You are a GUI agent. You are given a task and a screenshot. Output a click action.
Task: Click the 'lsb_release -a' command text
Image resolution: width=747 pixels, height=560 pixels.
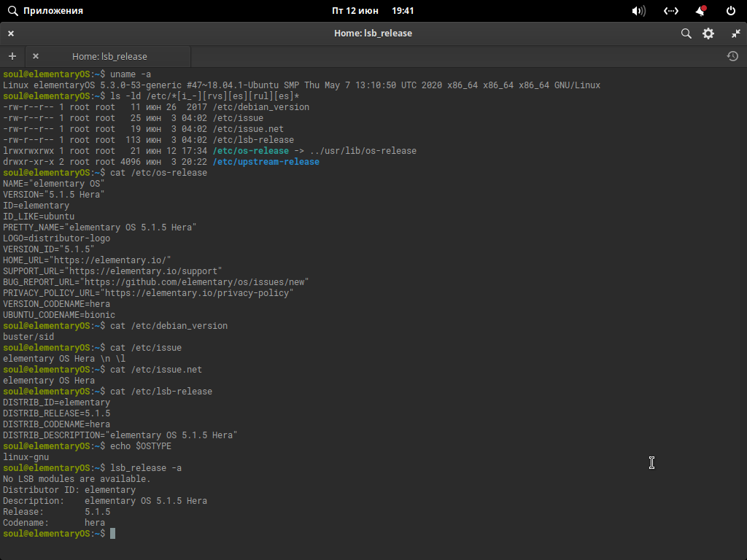[146, 467]
